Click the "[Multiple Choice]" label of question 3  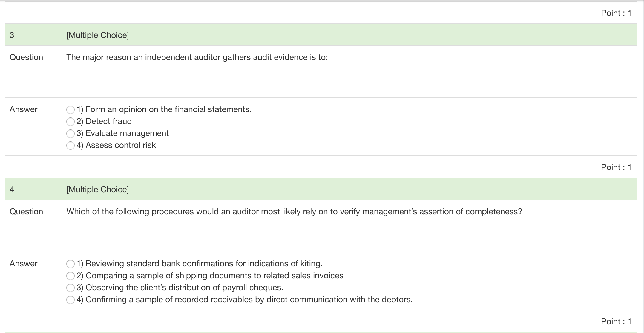(x=97, y=35)
